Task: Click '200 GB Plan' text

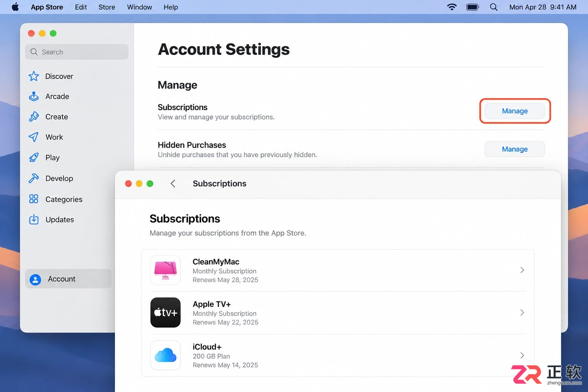Action: coord(212,356)
